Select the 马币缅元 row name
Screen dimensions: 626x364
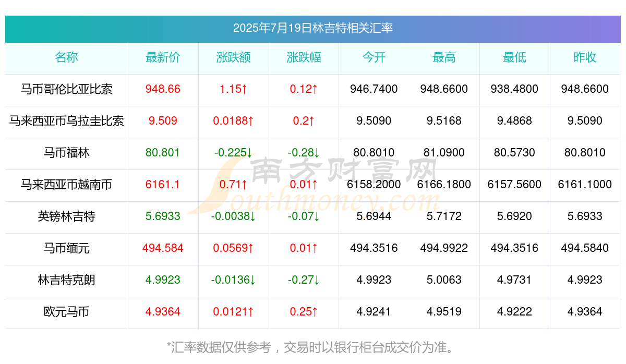[66, 248]
